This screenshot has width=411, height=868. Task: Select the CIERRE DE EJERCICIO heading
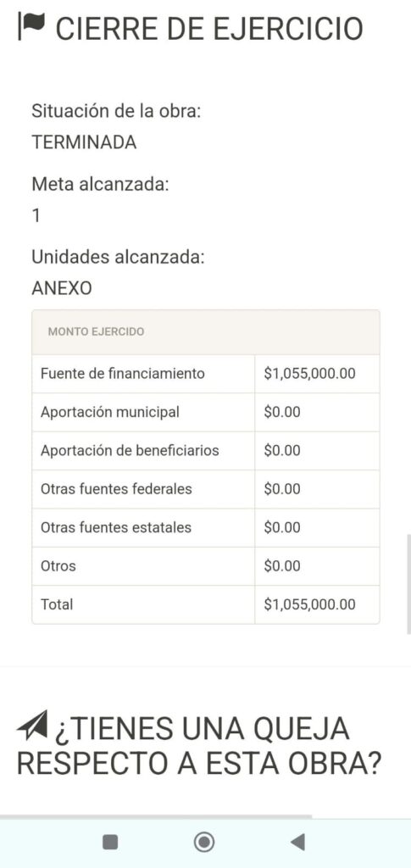(x=209, y=29)
